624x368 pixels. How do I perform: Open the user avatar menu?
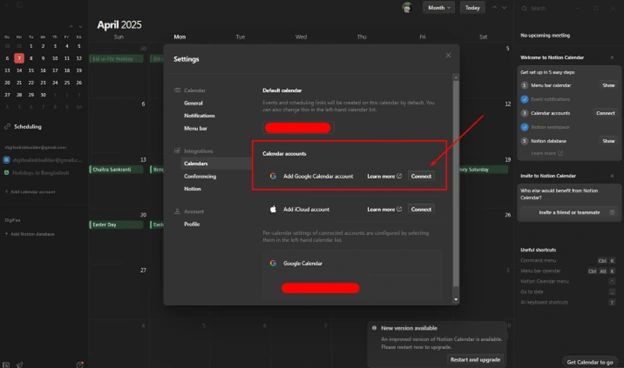pos(407,8)
